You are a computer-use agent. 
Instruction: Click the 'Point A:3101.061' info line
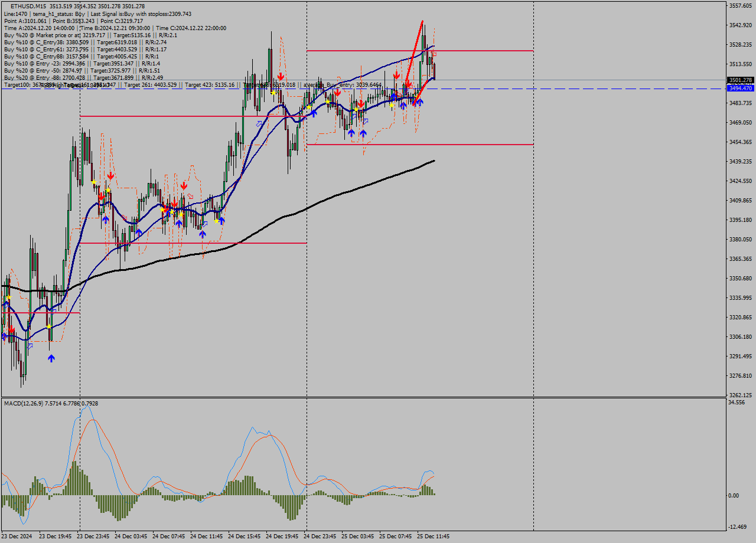coord(73,21)
